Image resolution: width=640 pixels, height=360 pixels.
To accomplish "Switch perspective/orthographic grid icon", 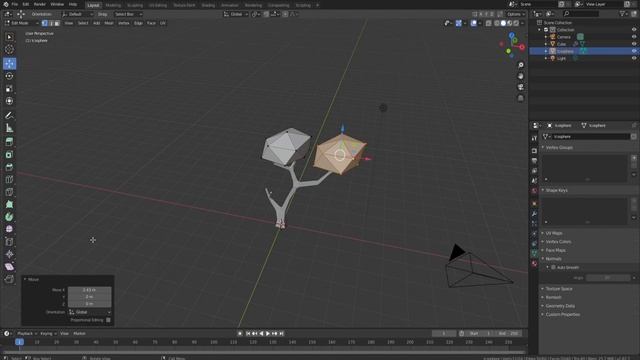I will coord(521,98).
